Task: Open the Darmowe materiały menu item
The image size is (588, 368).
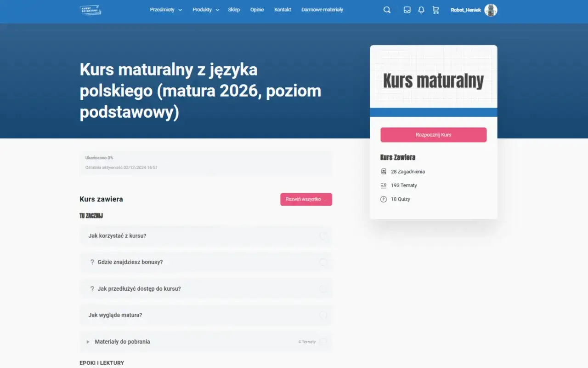Action: (x=322, y=10)
